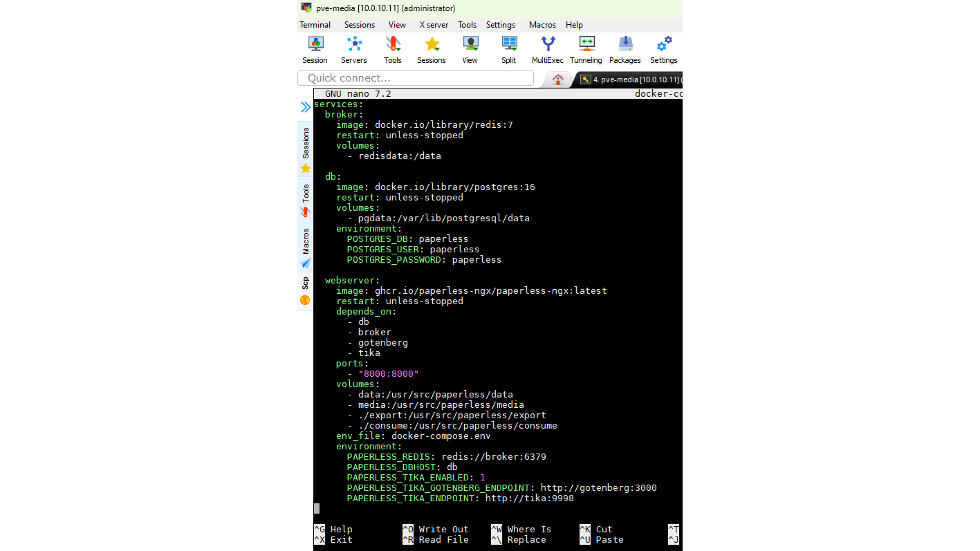
Task: Go to the Home tab icon
Action: (558, 80)
